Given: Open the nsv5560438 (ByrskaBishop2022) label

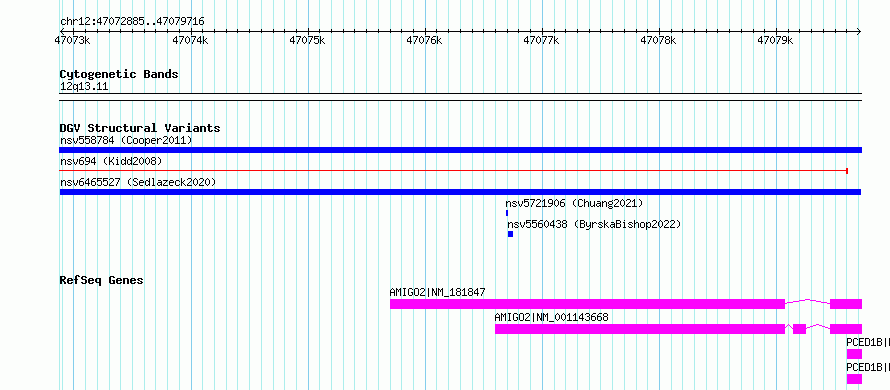Looking at the screenshot, I should coord(594,224).
